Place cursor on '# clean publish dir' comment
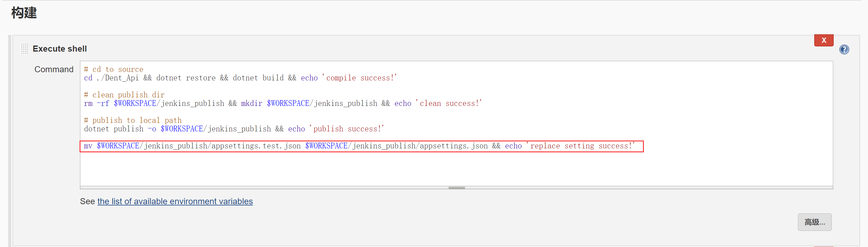The width and height of the screenshot is (868, 247). point(124,95)
